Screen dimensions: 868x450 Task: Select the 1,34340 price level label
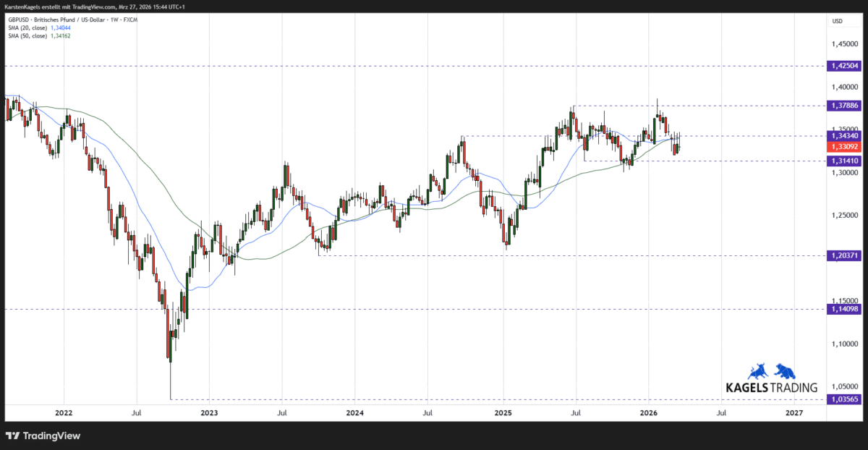(844, 135)
